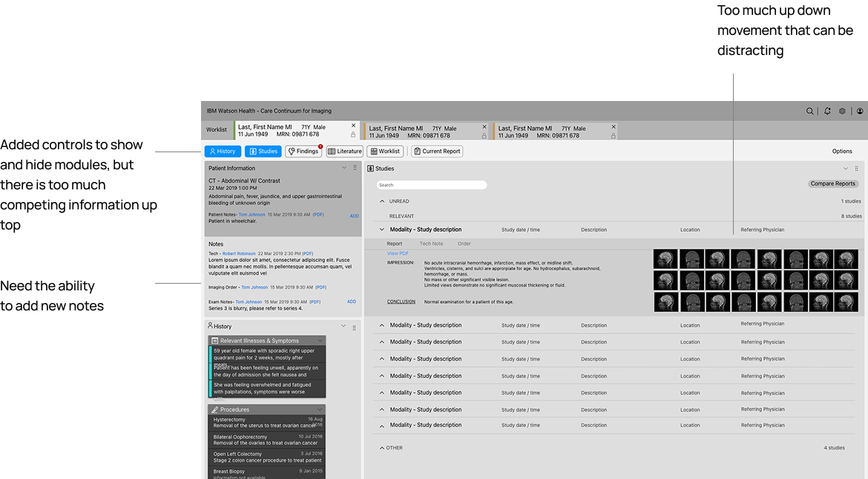
Task: Collapse the Studies panel chevron
Action: [845, 169]
